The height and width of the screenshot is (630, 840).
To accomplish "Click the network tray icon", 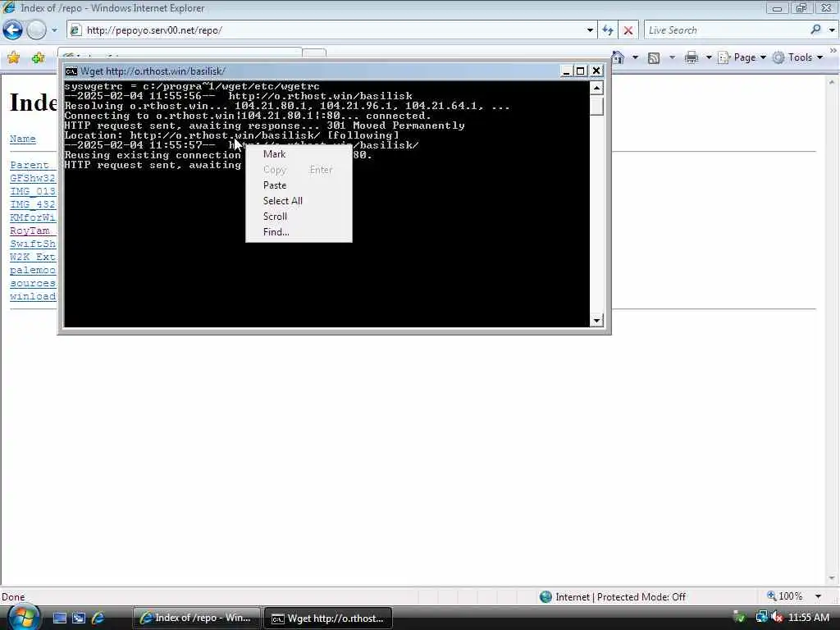I will point(761,618).
